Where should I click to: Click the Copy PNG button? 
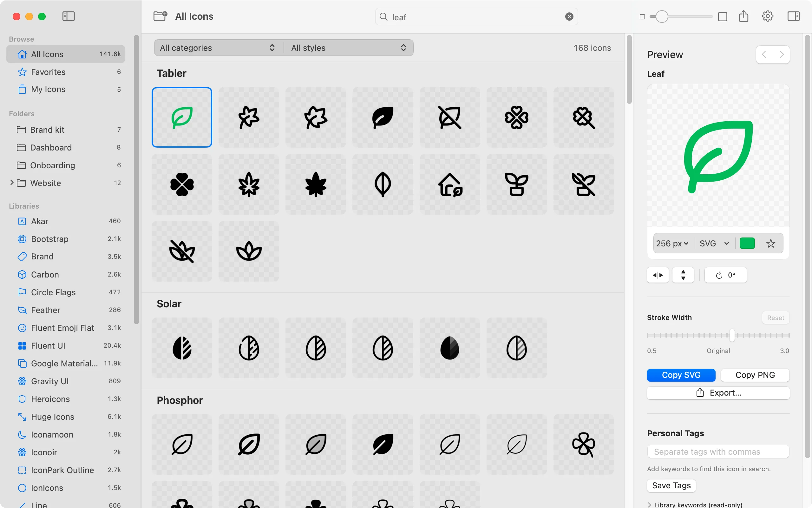click(x=755, y=375)
